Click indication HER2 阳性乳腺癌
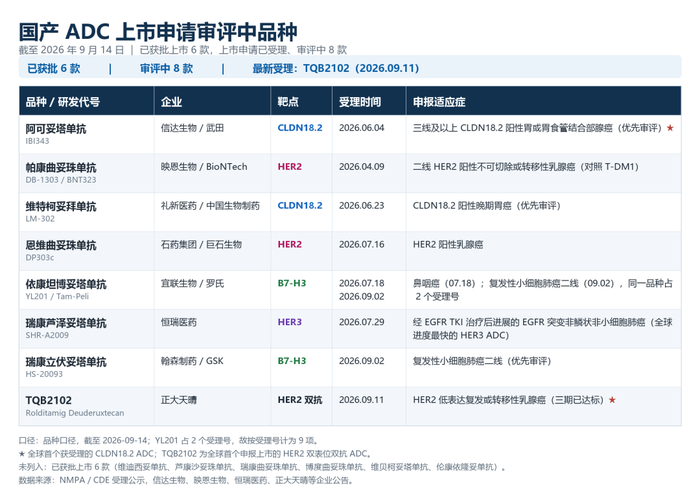Viewport: 700px width, 502px height. tap(448, 244)
